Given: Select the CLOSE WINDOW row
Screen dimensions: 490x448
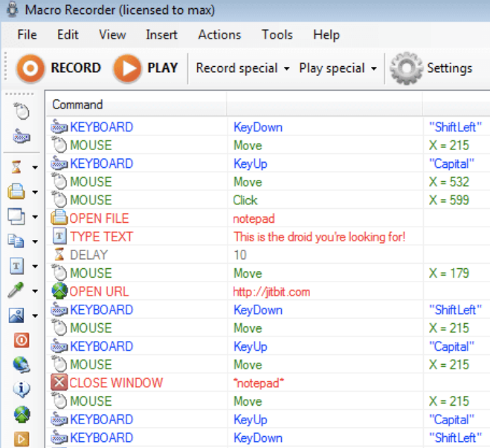Looking at the screenshot, I should pyautogui.click(x=268, y=383).
